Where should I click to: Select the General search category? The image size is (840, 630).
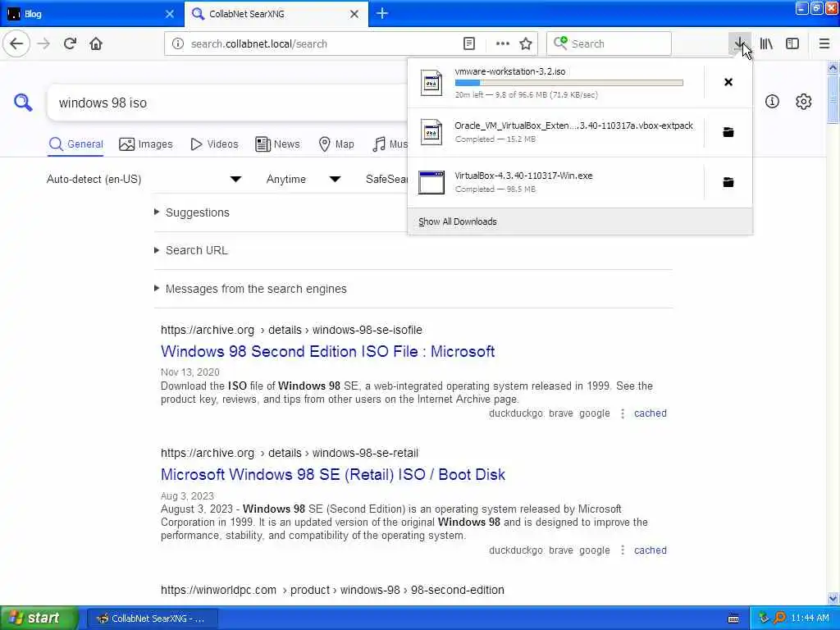click(75, 144)
